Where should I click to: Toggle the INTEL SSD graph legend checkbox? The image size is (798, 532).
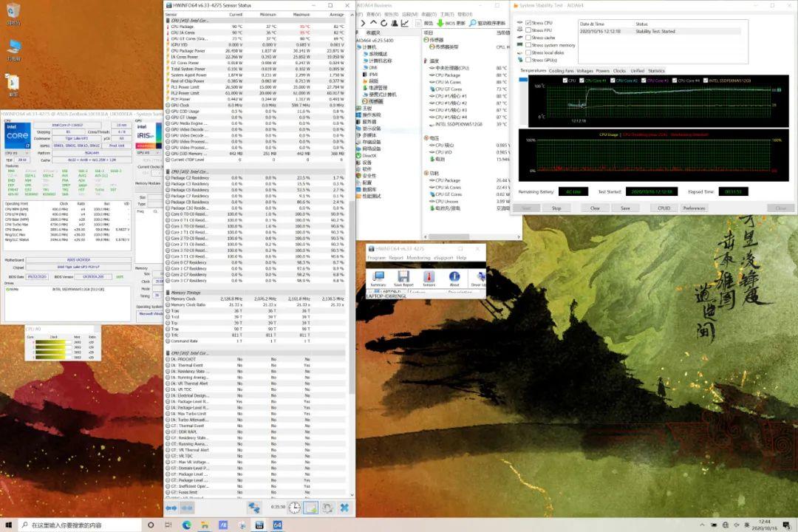706,81
